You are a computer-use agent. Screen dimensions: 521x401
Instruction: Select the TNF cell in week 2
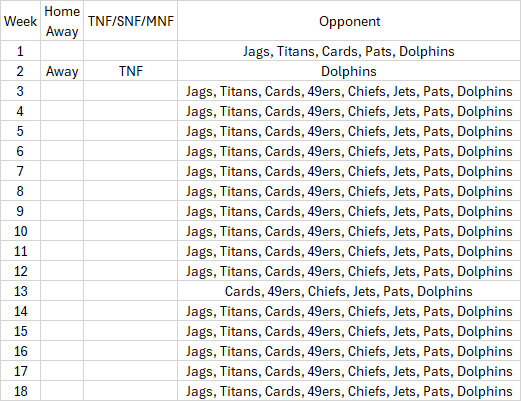pyautogui.click(x=131, y=71)
